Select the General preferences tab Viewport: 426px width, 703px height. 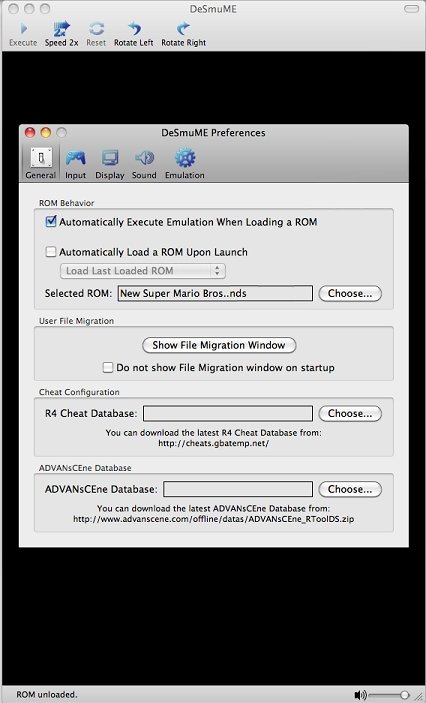(x=40, y=164)
